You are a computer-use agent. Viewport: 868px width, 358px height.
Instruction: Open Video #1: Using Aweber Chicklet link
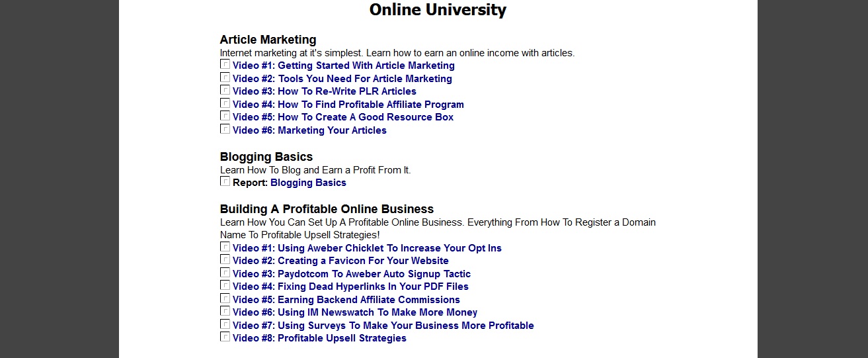pyautogui.click(x=367, y=248)
